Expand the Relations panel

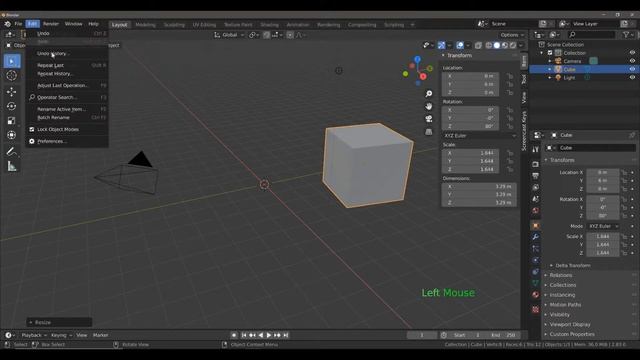click(560, 276)
